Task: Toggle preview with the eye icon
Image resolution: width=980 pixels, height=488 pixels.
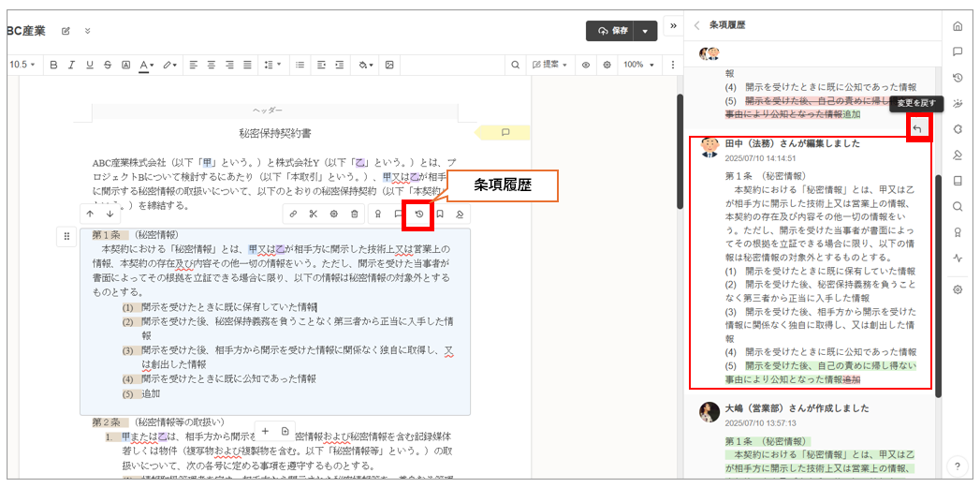Action: pyautogui.click(x=586, y=65)
